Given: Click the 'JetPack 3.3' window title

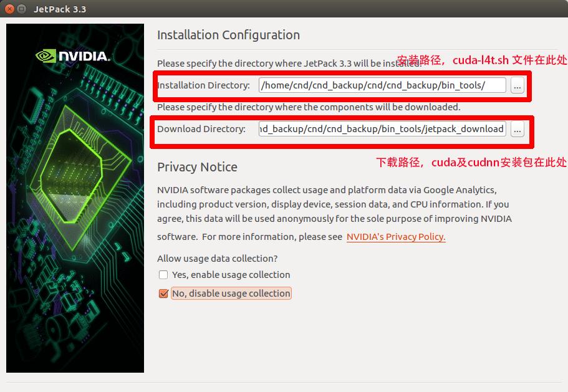Looking at the screenshot, I should (x=60, y=9).
